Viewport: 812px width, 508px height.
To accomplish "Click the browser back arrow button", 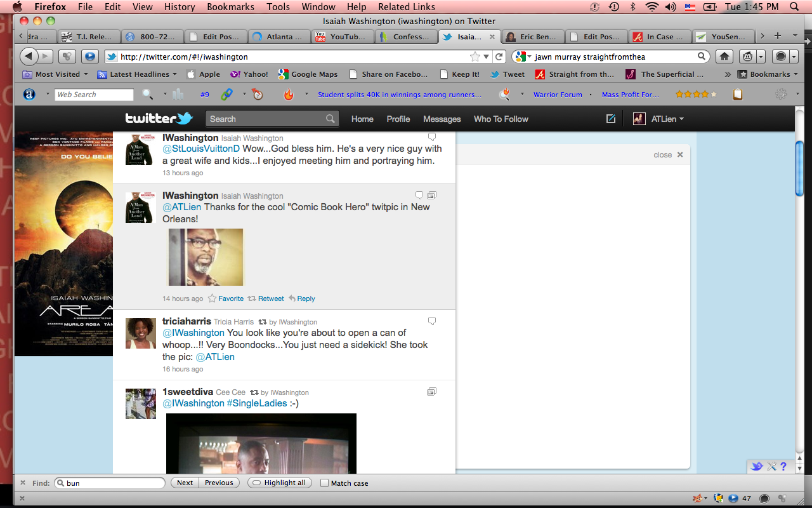I will pyautogui.click(x=29, y=57).
